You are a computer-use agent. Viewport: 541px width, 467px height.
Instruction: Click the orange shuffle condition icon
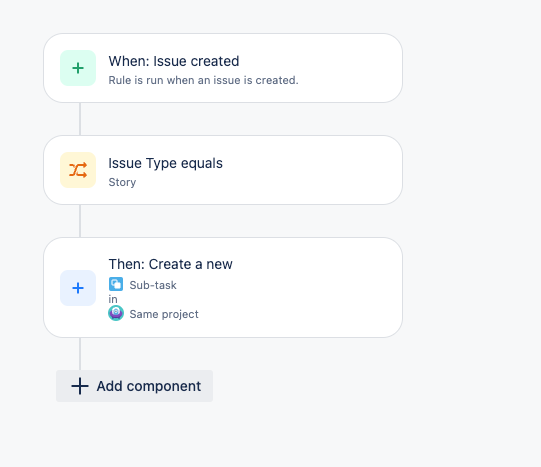click(78, 170)
